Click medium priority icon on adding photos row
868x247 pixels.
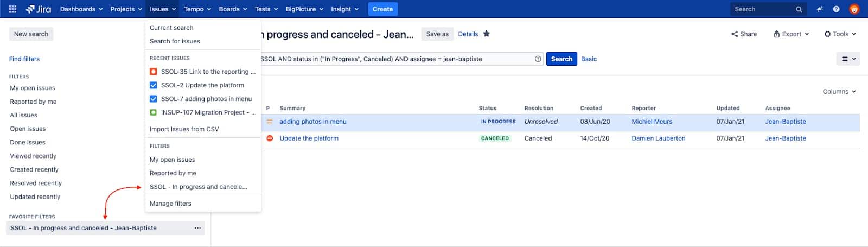(x=270, y=122)
